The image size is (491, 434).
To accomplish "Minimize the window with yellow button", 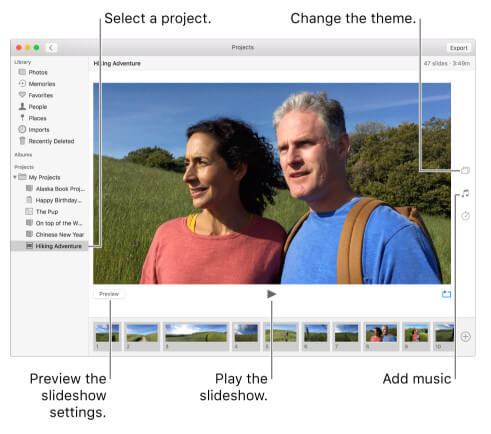I will [x=28, y=48].
